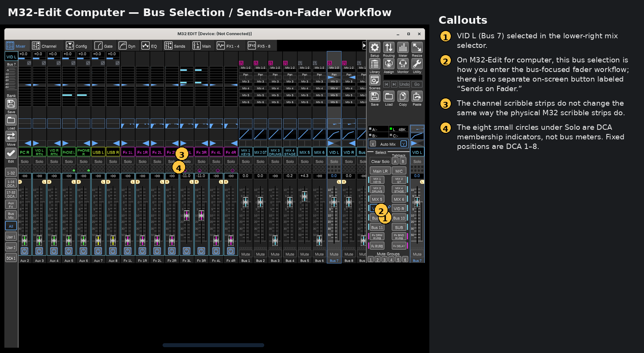
Task: Open the Assign icon
Action: pyautogui.click(x=389, y=64)
